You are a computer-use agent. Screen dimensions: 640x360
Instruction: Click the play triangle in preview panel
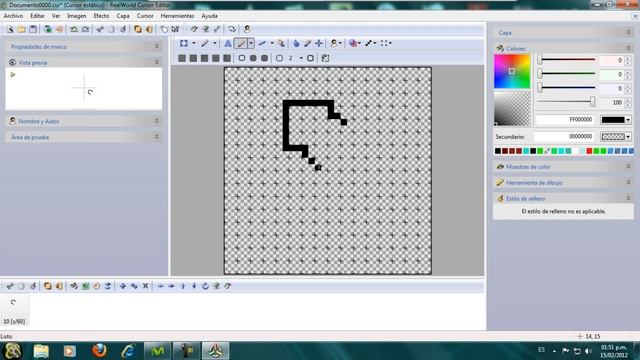coord(13,75)
